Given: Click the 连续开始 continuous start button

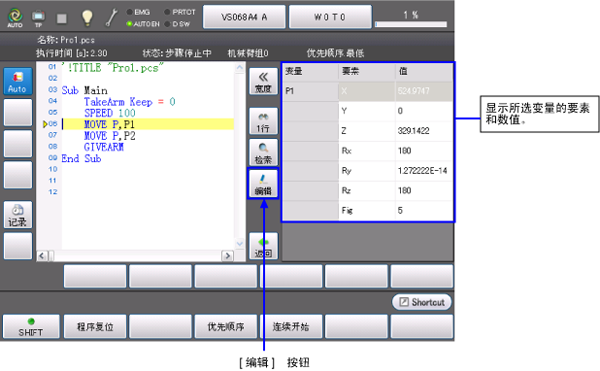Looking at the screenshot, I should pos(291,327).
